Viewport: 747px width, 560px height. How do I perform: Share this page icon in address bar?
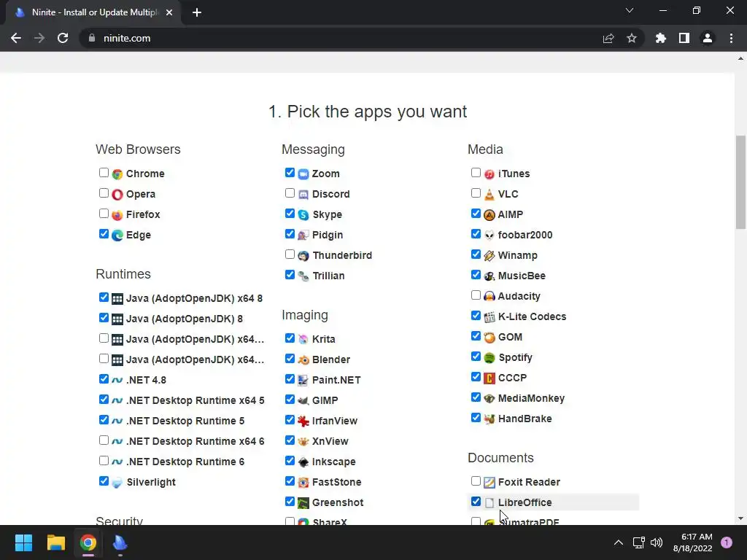[608, 38]
